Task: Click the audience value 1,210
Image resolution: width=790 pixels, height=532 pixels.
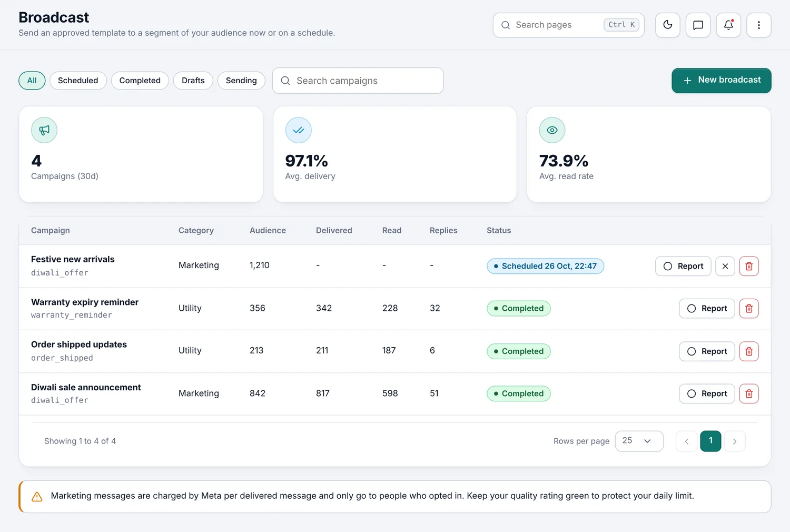Action: pyautogui.click(x=260, y=265)
